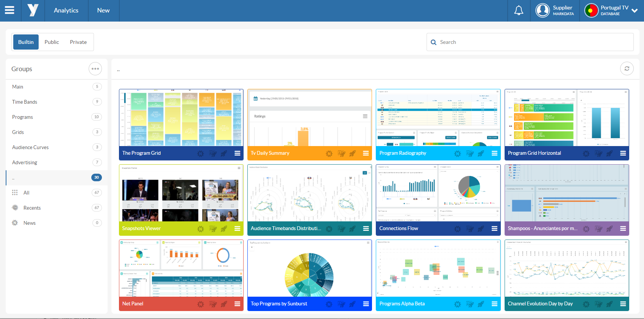Select the Audience Curves group
644x319 pixels.
(30, 147)
